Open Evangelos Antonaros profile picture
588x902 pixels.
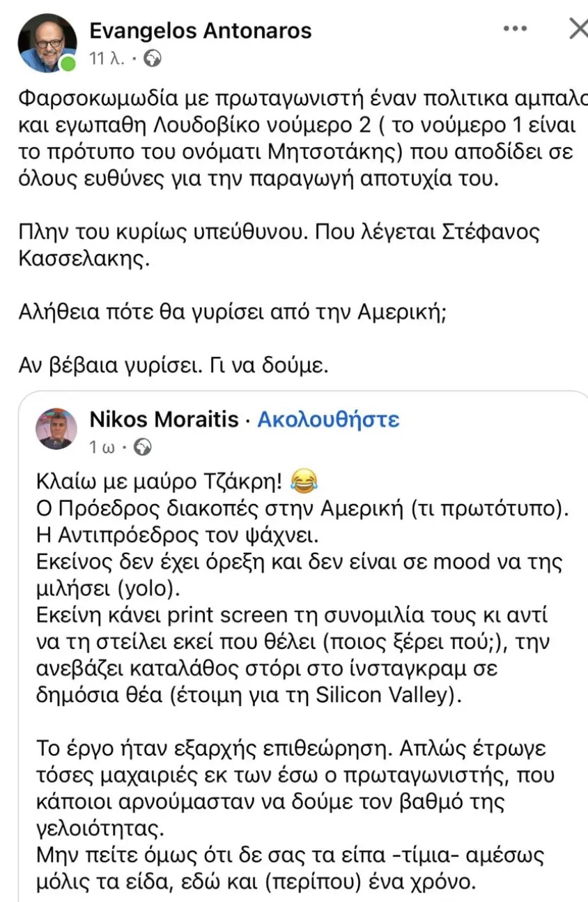47,43
